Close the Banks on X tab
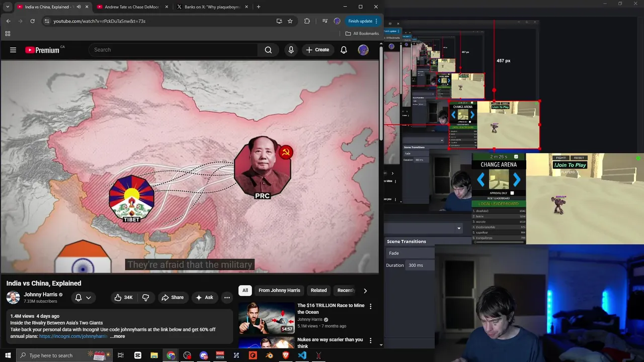Screen dimensions: 644x362 click(x=247, y=7)
